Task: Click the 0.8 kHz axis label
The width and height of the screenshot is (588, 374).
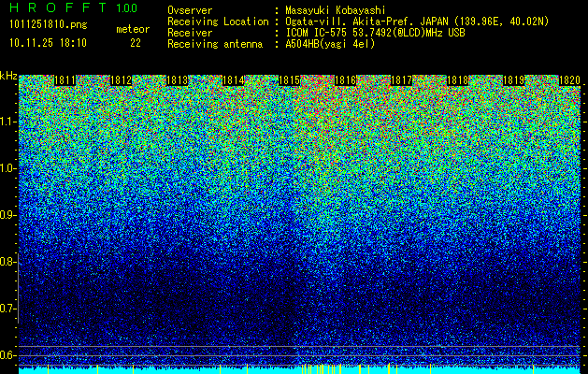Action: [7, 262]
